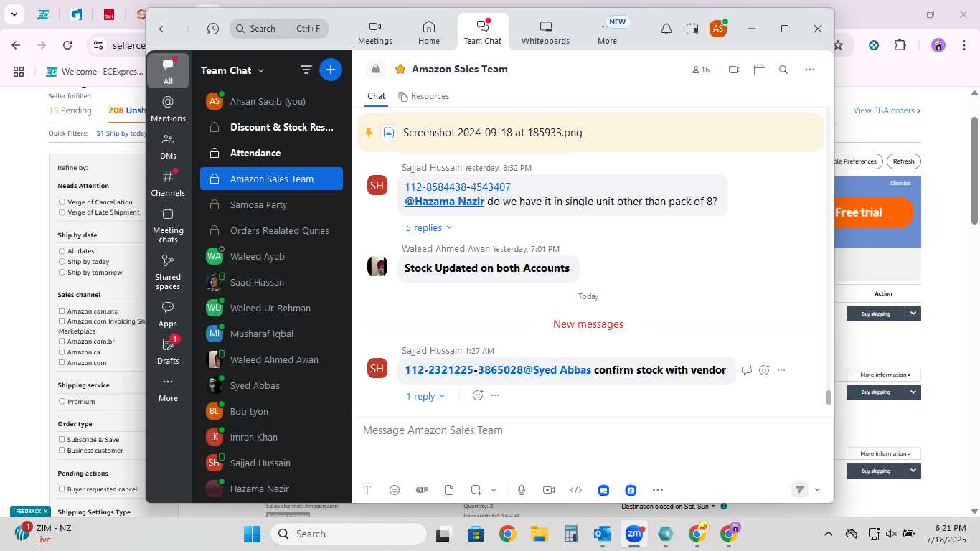The width and height of the screenshot is (980, 551).
Task: Schedule a meeting from the channel header
Action: [760, 70]
